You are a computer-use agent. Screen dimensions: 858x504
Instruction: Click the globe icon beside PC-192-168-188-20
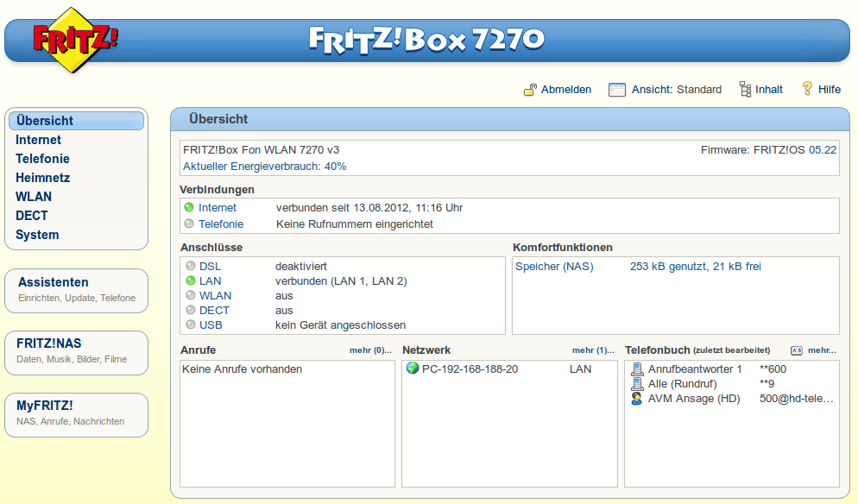pyautogui.click(x=412, y=369)
